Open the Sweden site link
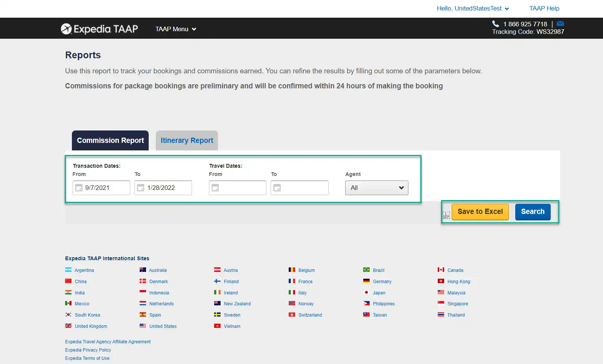 (x=232, y=315)
